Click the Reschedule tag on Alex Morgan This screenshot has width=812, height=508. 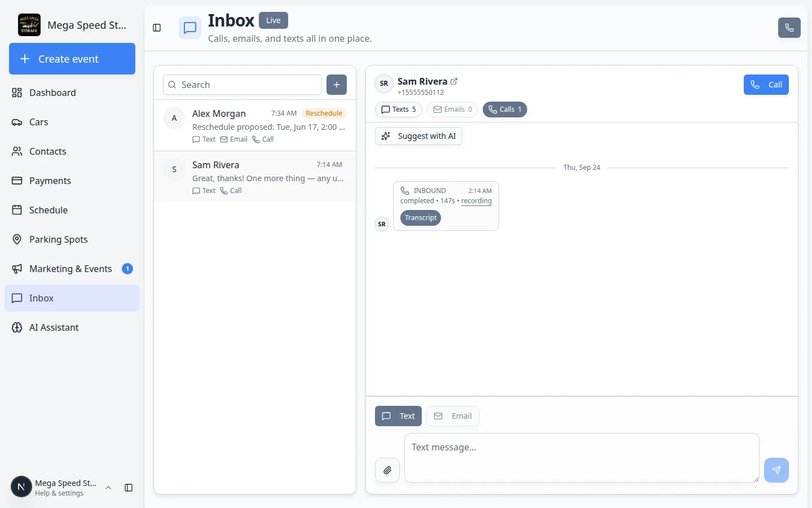pyautogui.click(x=324, y=113)
